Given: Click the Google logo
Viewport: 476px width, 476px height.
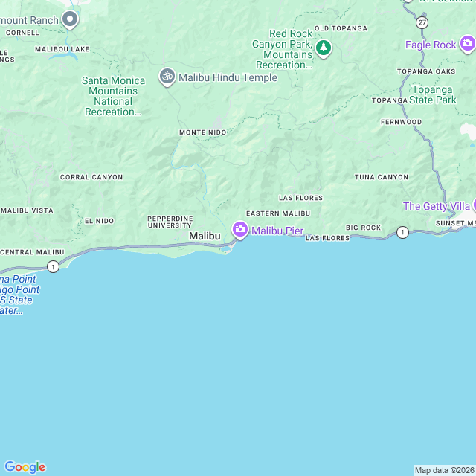Looking at the screenshot, I should (25, 467).
